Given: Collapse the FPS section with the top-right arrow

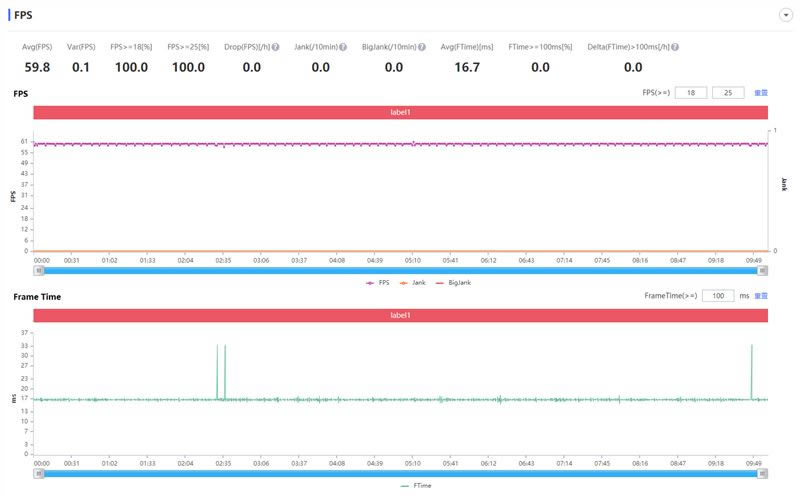Looking at the screenshot, I should tap(785, 15).
